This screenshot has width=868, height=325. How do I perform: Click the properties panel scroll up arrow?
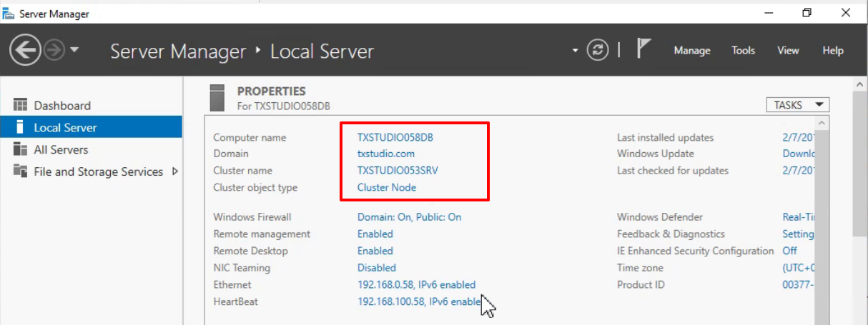pyautogui.click(x=822, y=124)
